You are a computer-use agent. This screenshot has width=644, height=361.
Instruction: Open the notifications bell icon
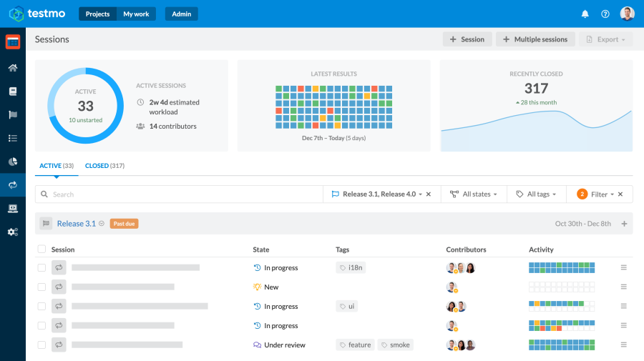585,14
